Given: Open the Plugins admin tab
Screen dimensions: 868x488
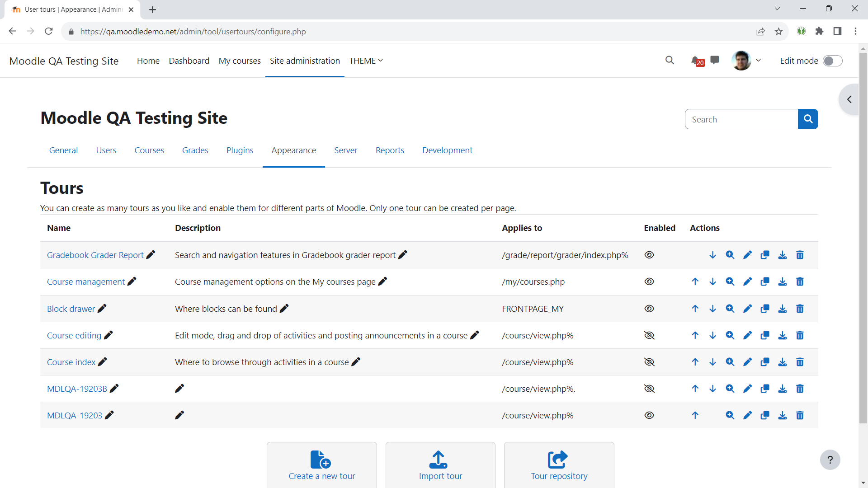Looking at the screenshot, I should [x=240, y=150].
